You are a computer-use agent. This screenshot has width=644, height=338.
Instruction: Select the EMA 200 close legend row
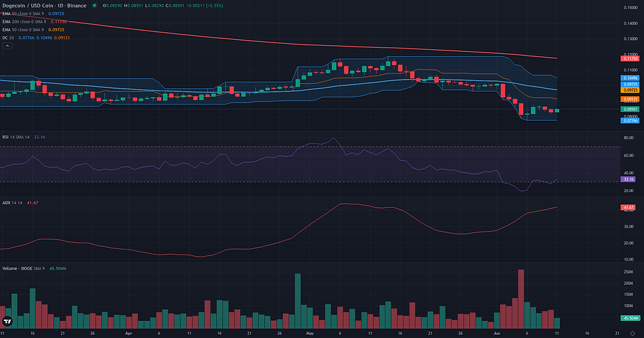tap(34, 22)
